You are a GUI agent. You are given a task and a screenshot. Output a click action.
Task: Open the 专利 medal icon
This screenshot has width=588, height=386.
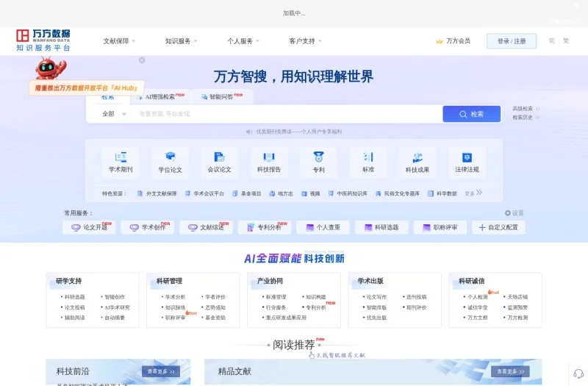[318, 162]
